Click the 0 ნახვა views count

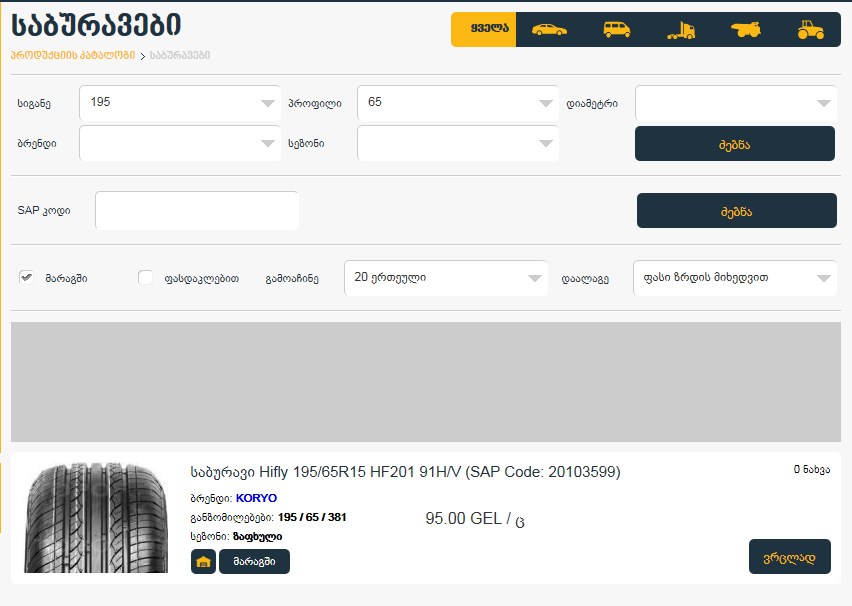coord(812,469)
